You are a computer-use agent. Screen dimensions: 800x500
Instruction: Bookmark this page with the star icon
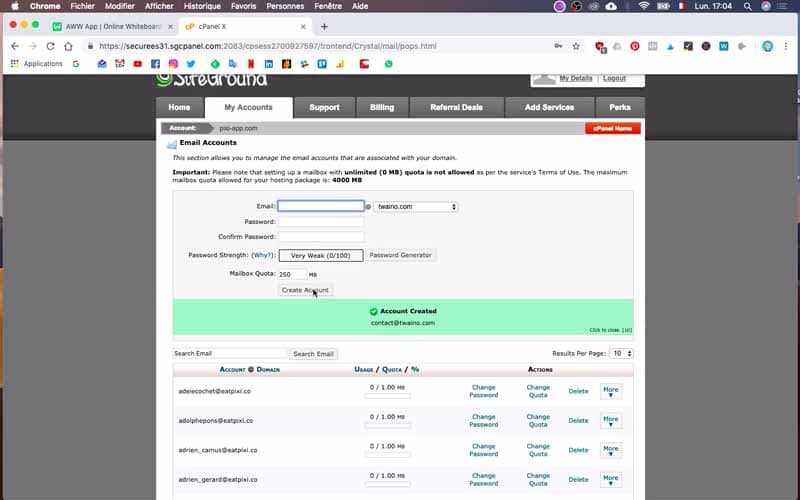click(576, 46)
